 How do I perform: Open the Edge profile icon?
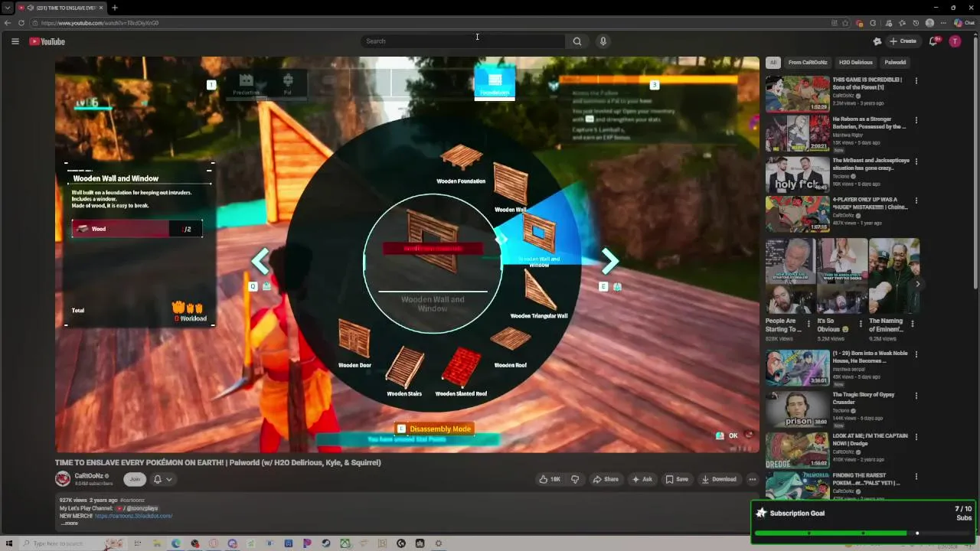(x=929, y=23)
